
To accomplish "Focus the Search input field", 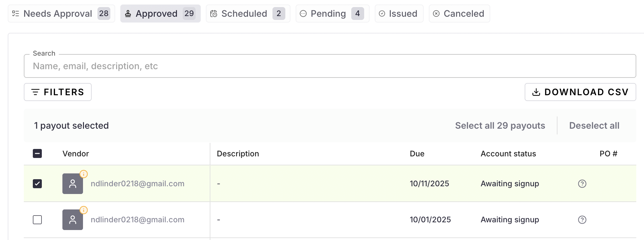I will [x=330, y=66].
